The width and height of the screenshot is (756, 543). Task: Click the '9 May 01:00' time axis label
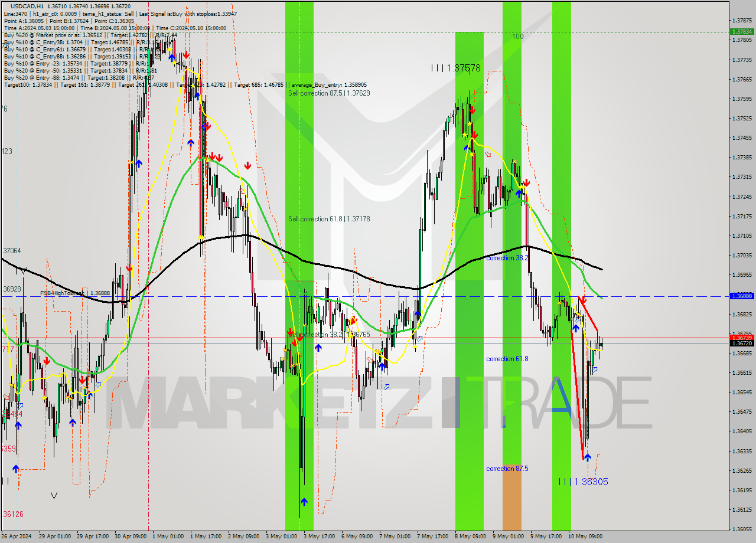509,537
